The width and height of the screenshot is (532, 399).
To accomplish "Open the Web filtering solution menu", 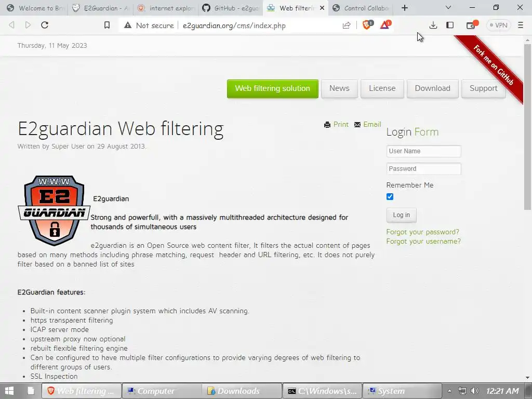I will pyautogui.click(x=272, y=88).
